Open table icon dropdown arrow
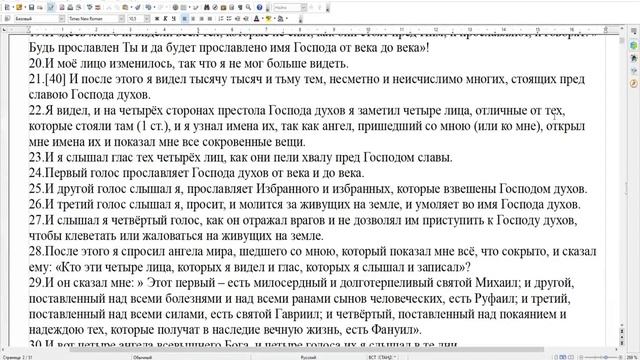Screen dimensions: 640x360 pyautogui.click(x=189, y=7)
